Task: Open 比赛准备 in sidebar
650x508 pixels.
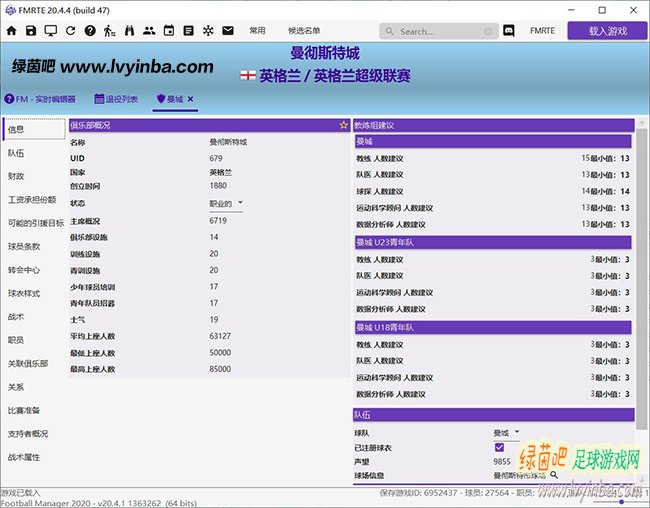Action: (24, 411)
